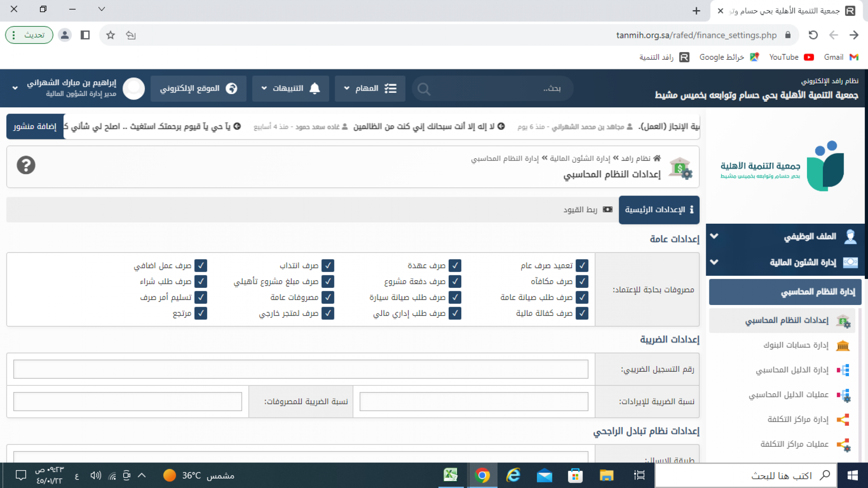Open الموقع الإلكتروني website button
868x488 pixels.
click(x=198, y=88)
